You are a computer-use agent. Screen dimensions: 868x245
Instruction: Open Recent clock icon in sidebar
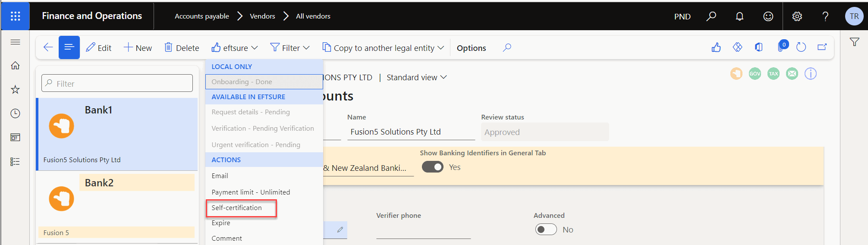[15, 113]
